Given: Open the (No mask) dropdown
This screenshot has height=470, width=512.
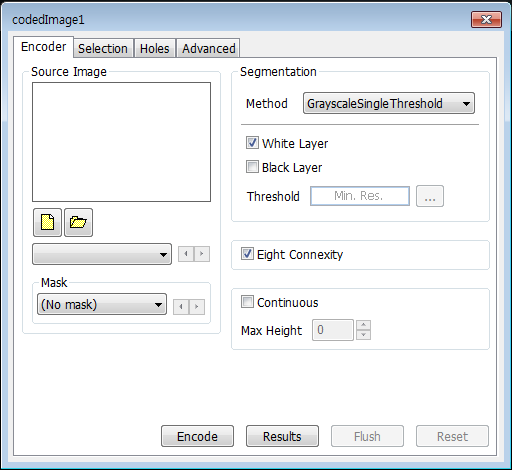Looking at the screenshot, I should 102,304.
